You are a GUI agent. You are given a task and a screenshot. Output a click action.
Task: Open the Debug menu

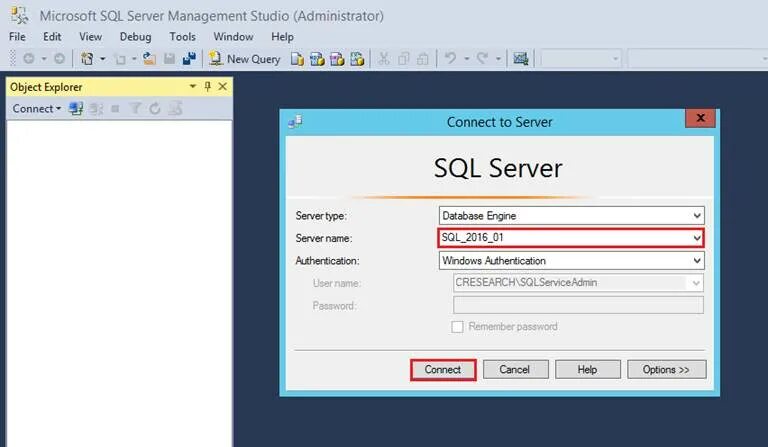(x=135, y=37)
